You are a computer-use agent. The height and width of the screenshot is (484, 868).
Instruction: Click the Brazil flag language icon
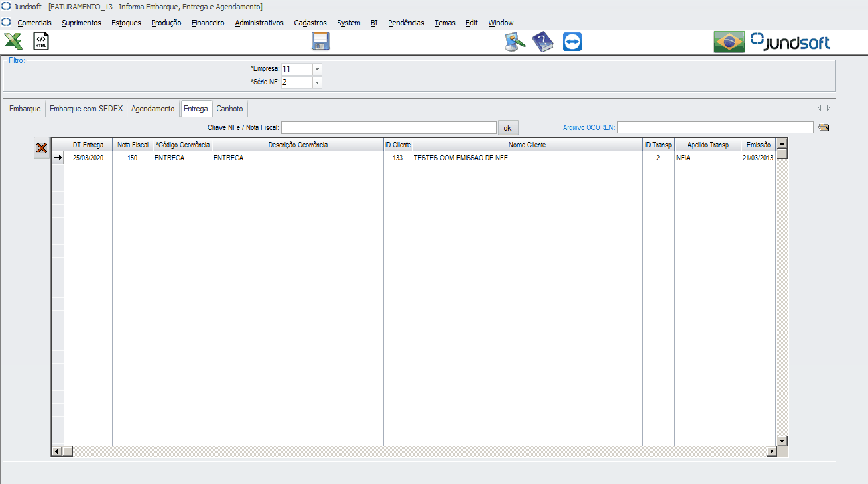(729, 42)
